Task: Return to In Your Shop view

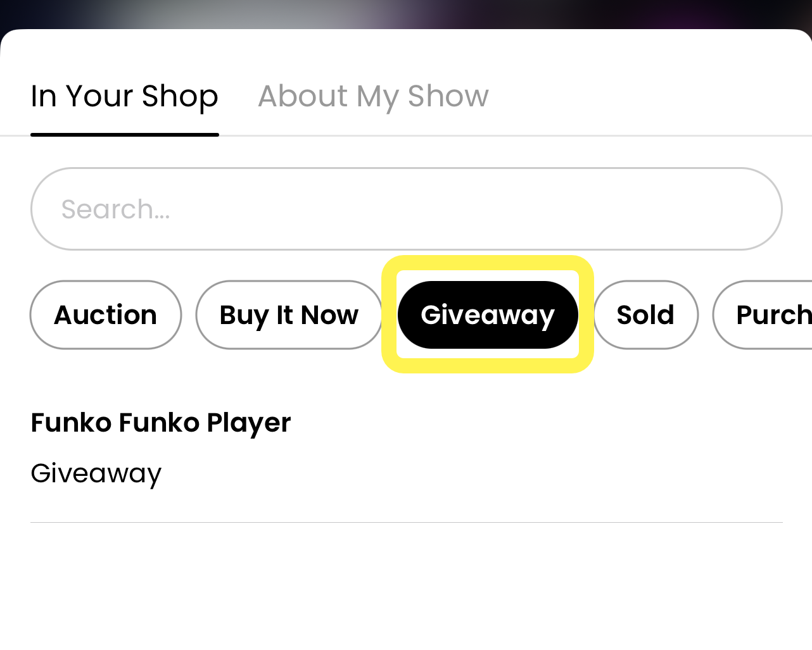Action: [x=124, y=97]
